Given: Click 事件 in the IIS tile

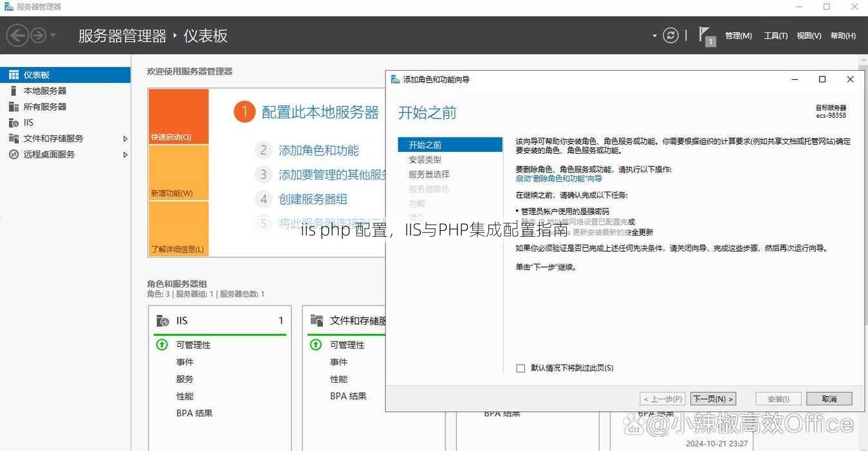Looking at the screenshot, I should (185, 362).
